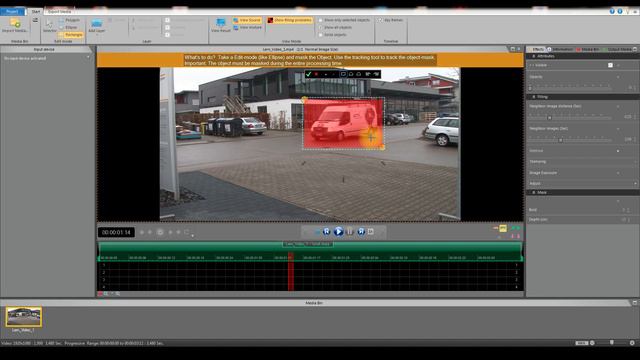Step forward one frame button
This screenshot has width=640, height=360.
click(361, 232)
